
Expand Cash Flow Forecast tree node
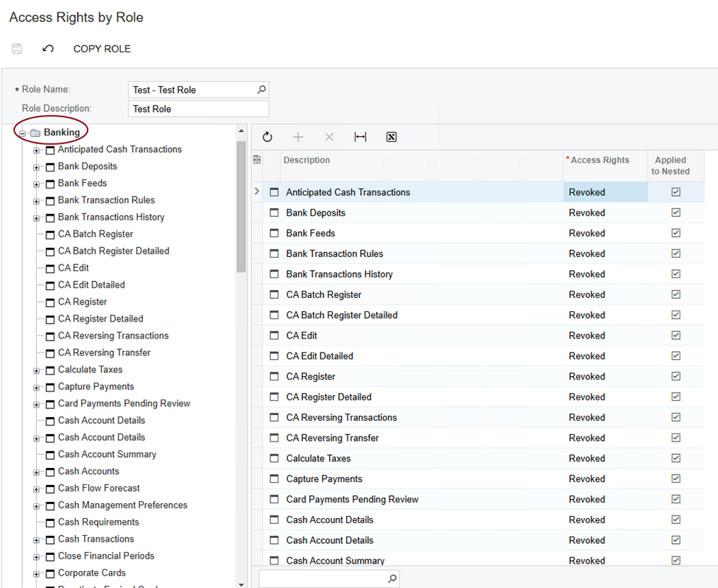pyautogui.click(x=36, y=489)
